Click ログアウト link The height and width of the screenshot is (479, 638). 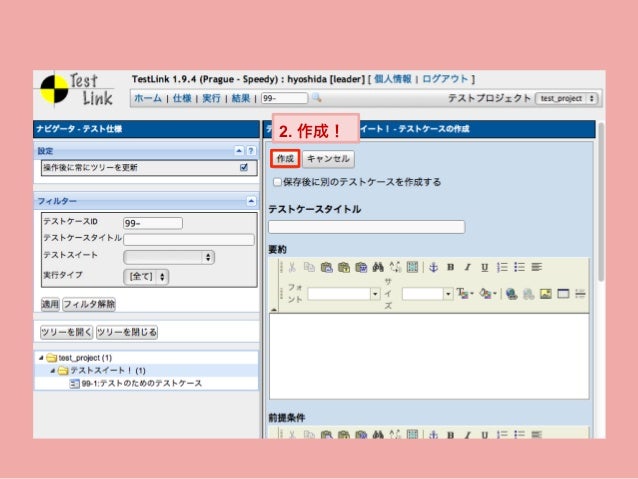(445, 79)
